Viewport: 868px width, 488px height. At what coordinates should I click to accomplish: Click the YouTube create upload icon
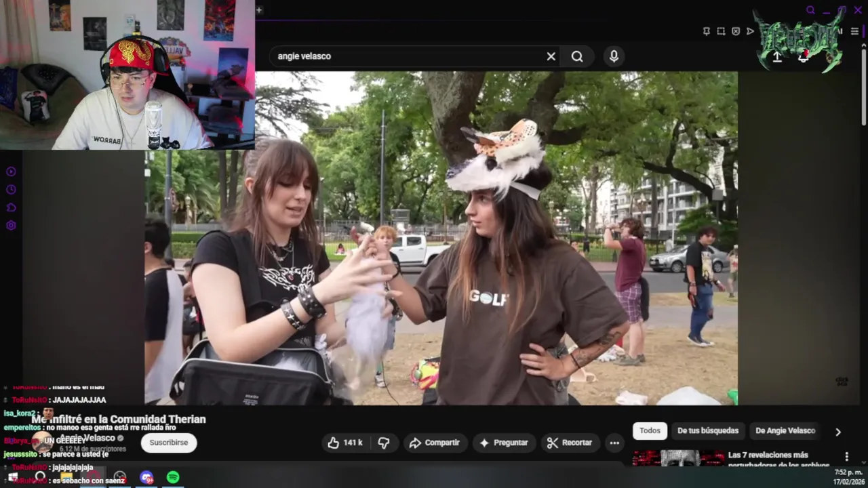pos(777,57)
